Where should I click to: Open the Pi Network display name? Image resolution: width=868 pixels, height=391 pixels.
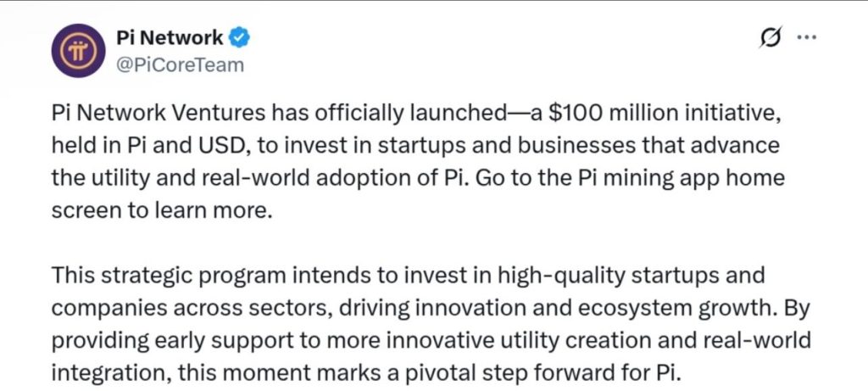tap(169, 37)
